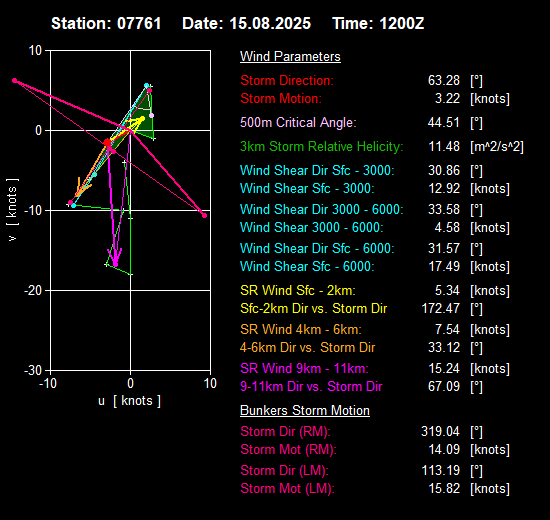Click the 11.48 helicity value
550x520 pixels.
(444, 146)
